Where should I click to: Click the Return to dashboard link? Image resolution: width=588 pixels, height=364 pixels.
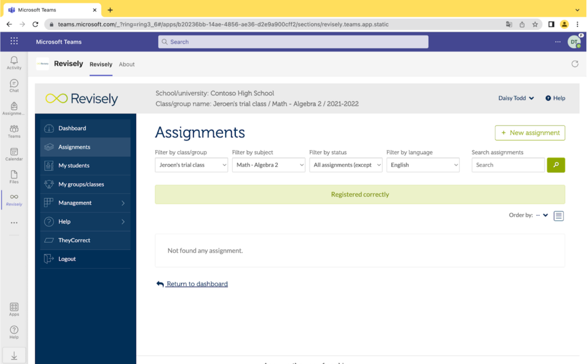click(197, 284)
